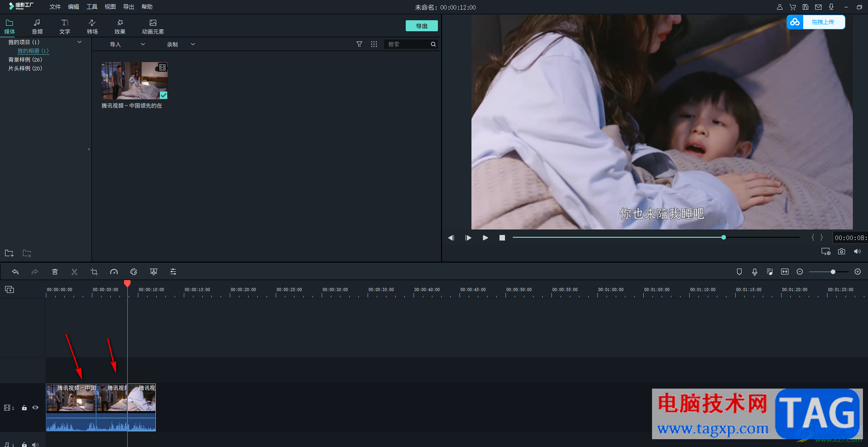Open 片头样例 (20) folder
Image resolution: width=868 pixels, height=447 pixels.
(x=25, y=69)
